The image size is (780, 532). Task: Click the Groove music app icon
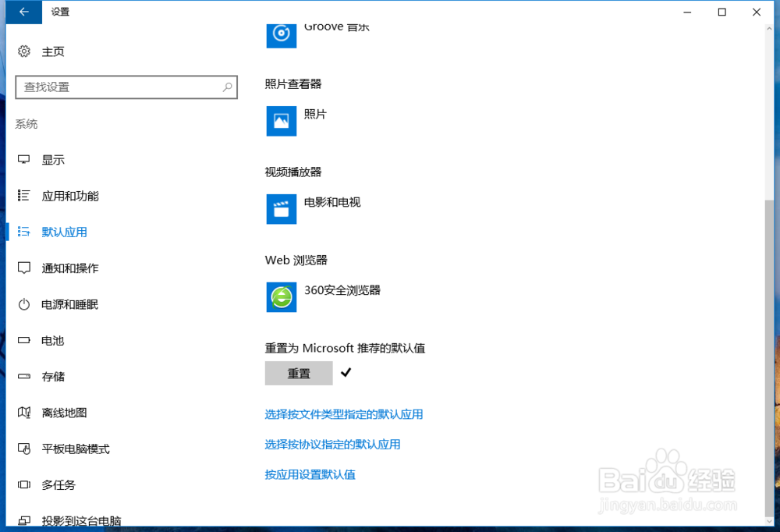coord(282,35)
